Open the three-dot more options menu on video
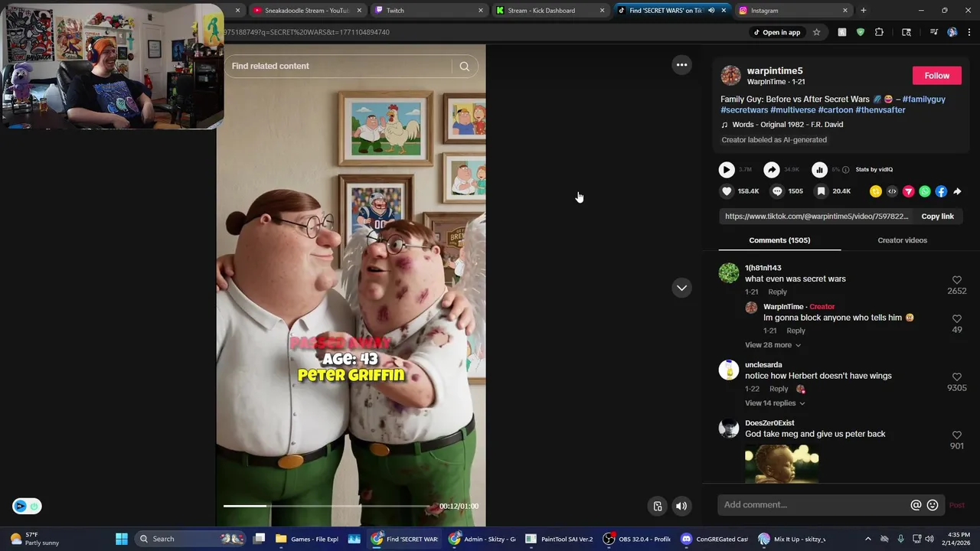980x551 pixels. (681, 65)
